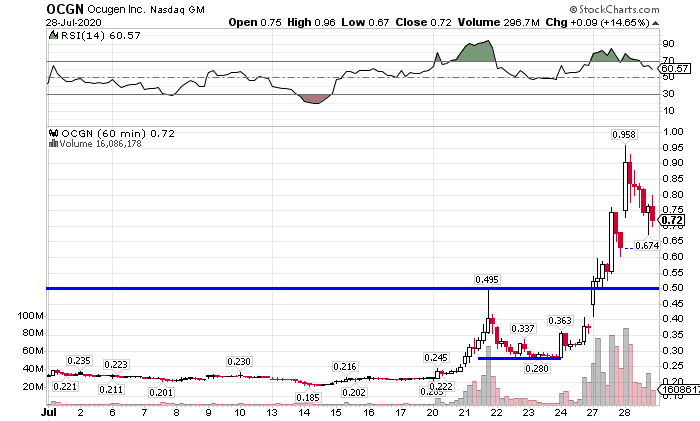Click the 28 label on date axis
Viewport: 700px width, 421px height.
tap(624, 412)
